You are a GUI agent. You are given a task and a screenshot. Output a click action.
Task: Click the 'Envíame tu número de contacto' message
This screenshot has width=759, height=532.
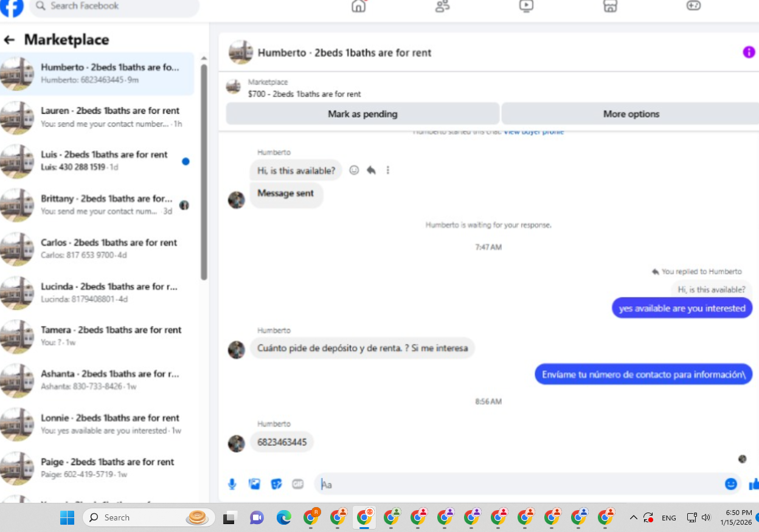[643, 375]
